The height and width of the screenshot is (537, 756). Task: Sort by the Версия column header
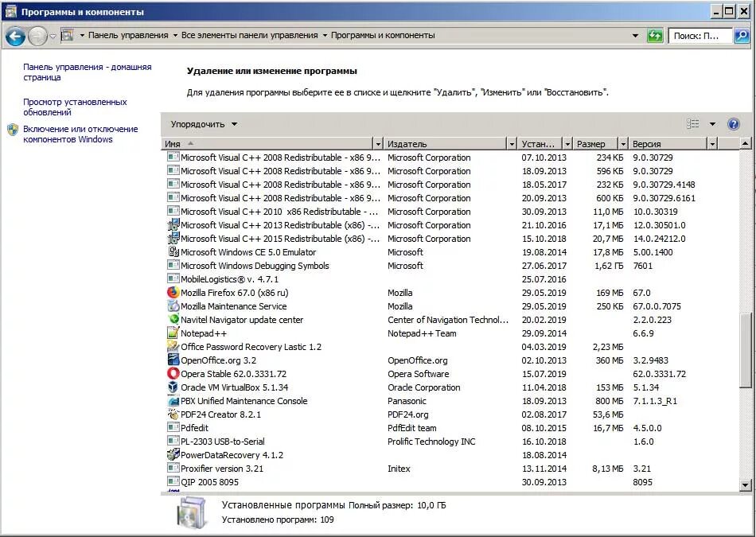click(668, 144)
